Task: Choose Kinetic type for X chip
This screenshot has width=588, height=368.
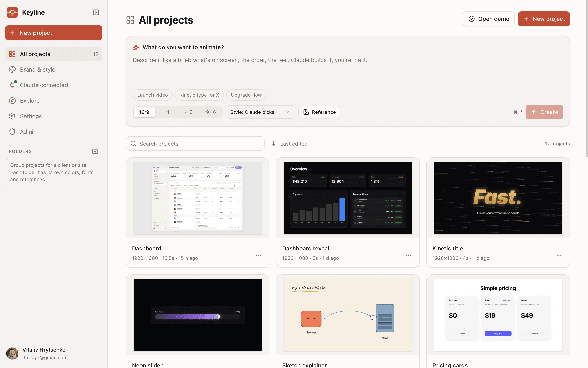Action: click(x=199, y=95)
